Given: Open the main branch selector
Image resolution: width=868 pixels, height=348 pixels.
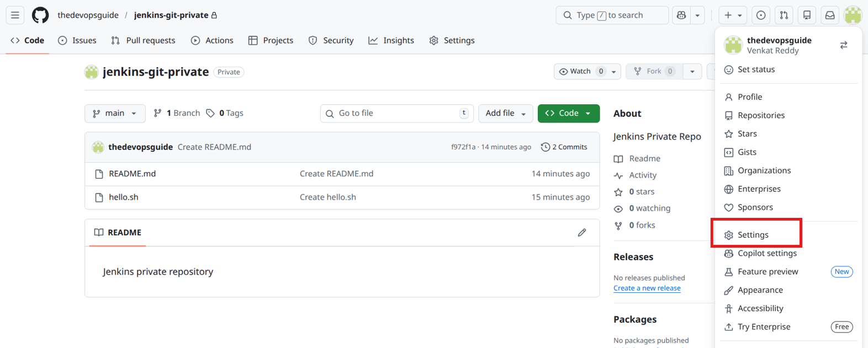Looking at the screenshot, I should 115,113.
